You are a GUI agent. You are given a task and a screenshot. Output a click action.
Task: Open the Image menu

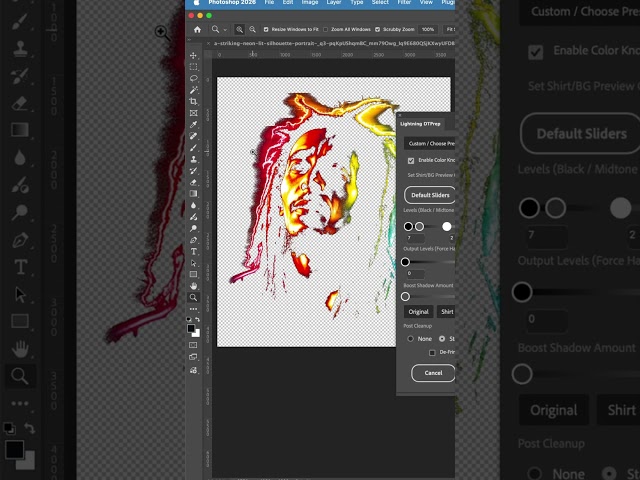[310, 2]
